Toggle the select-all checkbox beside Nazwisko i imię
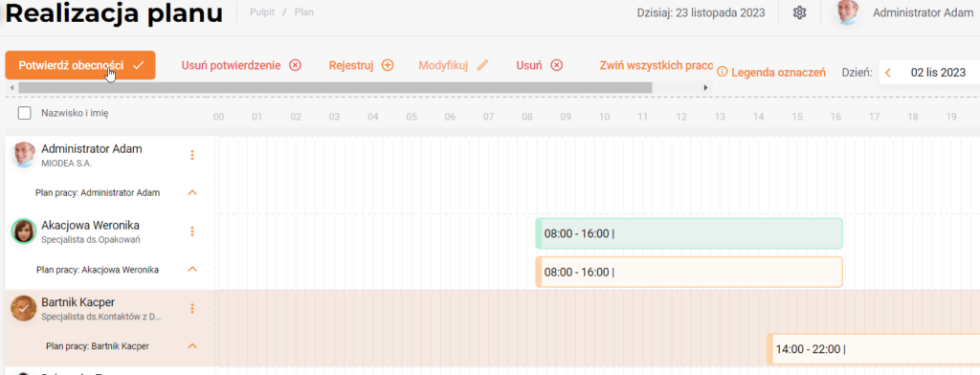 tap(24, 113)
